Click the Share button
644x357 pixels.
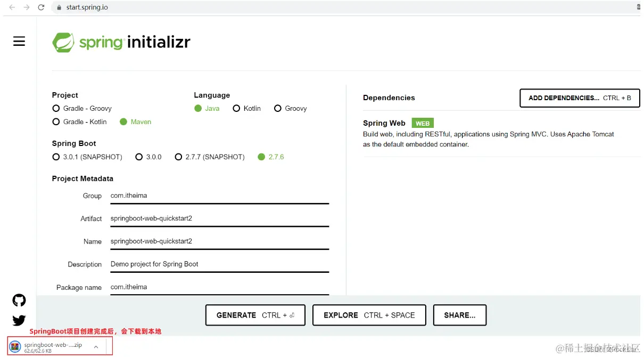[x=460, y=315]
